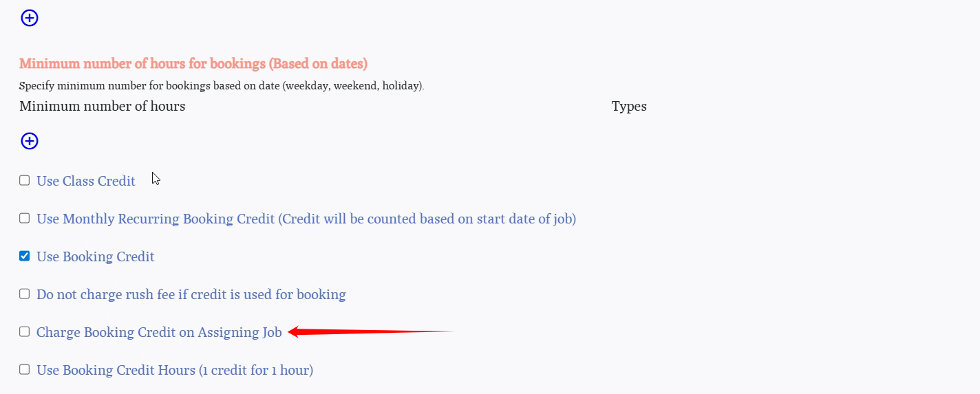Image resolution: width=980 pixels, height=394 pixels.
Task: Click the (1 credit for 1 hour) text
Action: click(x=256, y=371)
